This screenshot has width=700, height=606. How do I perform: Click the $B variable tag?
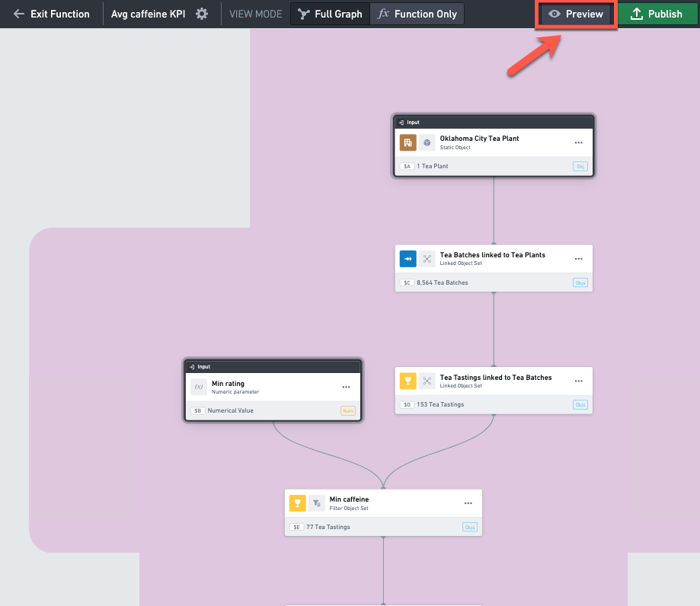tap(198, 410)
